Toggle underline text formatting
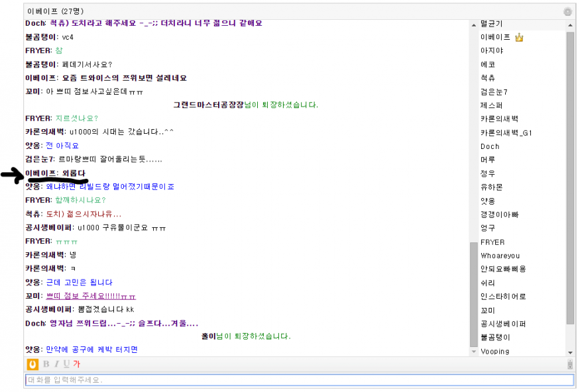Image resolution: width=580 pixels, height=392 pixels. pyautogui.click(x=66, y=364)
